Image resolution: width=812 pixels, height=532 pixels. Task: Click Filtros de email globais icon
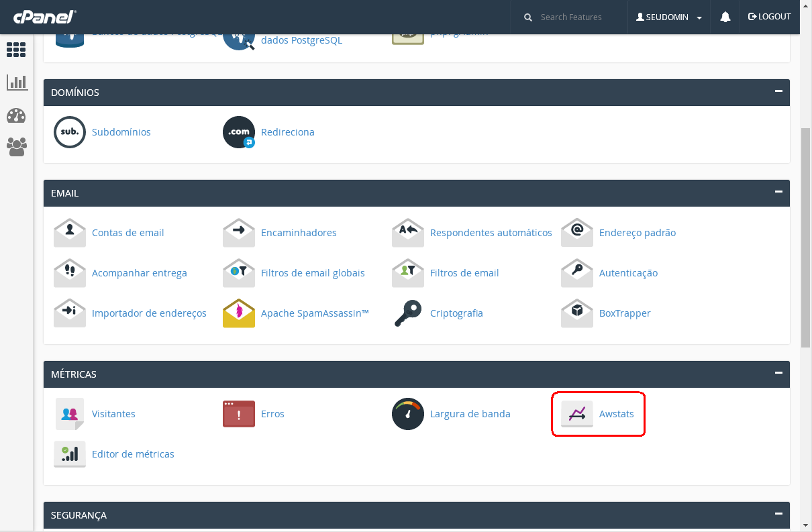click(x=239, y=273)
